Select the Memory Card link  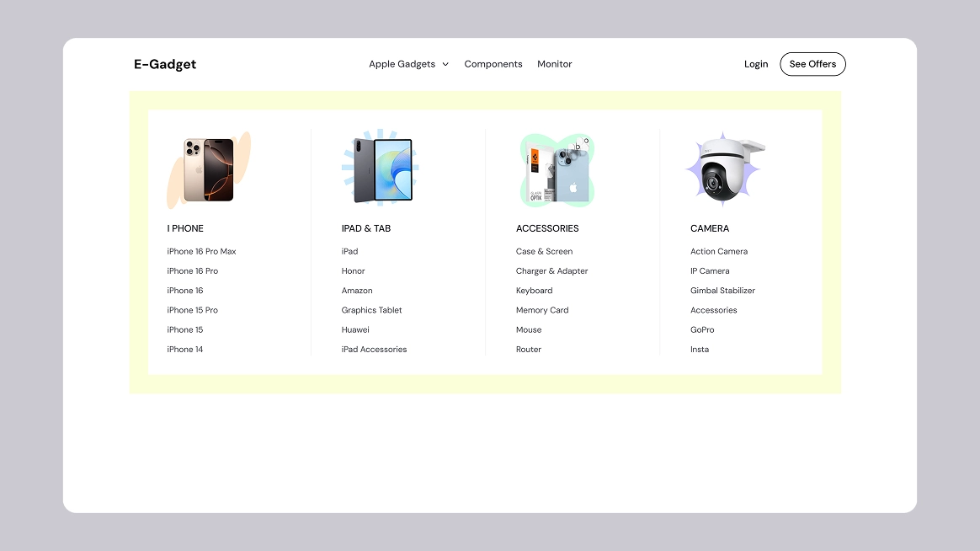(542, 310)
